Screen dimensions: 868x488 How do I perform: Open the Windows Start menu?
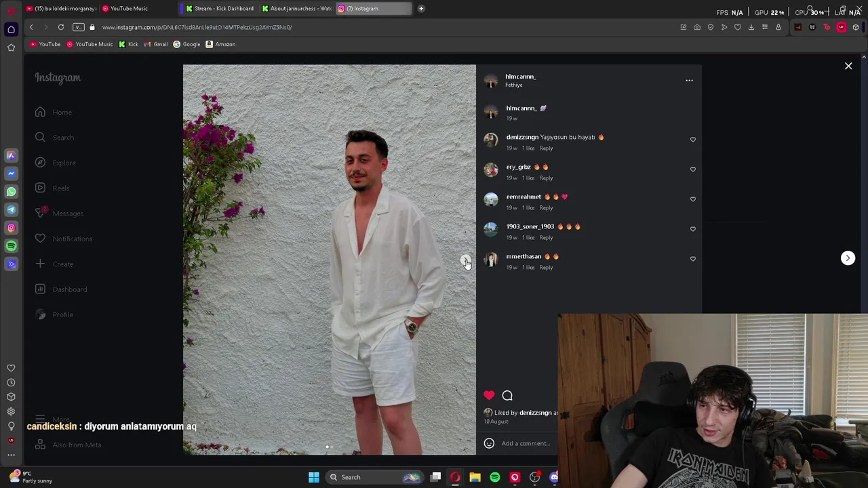[313, 477]
